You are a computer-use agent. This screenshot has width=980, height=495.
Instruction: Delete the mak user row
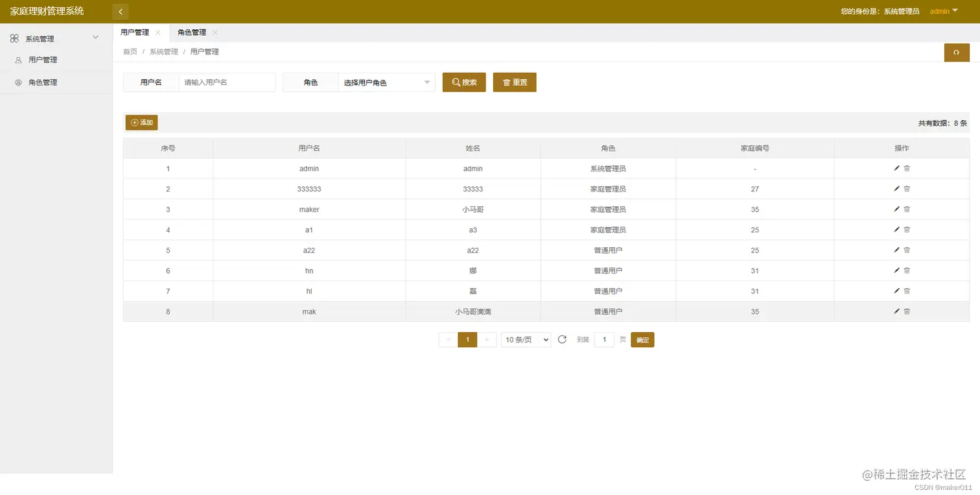[907, 311]
